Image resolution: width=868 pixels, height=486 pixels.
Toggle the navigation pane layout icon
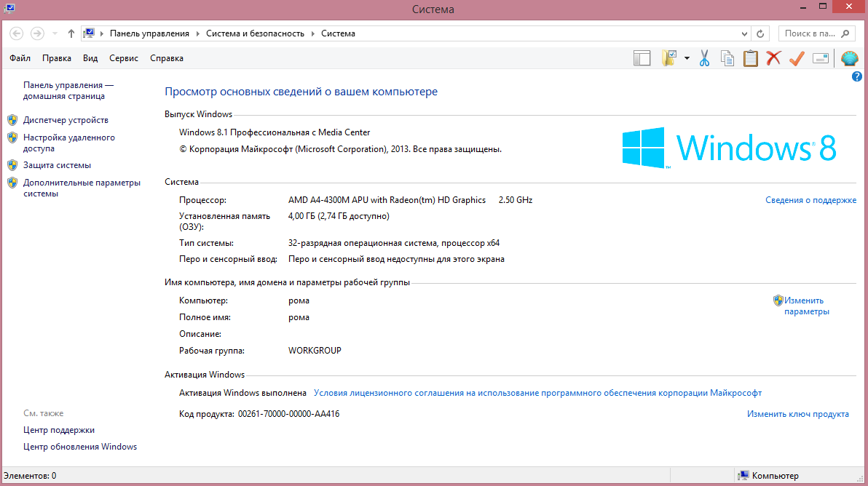point(642,58)
